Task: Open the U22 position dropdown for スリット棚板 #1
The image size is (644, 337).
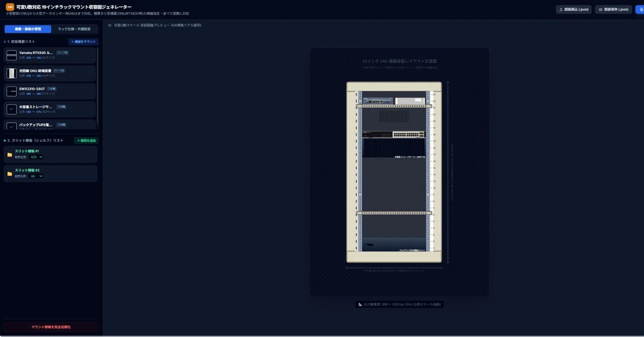Action: click(x=36, y=157)
